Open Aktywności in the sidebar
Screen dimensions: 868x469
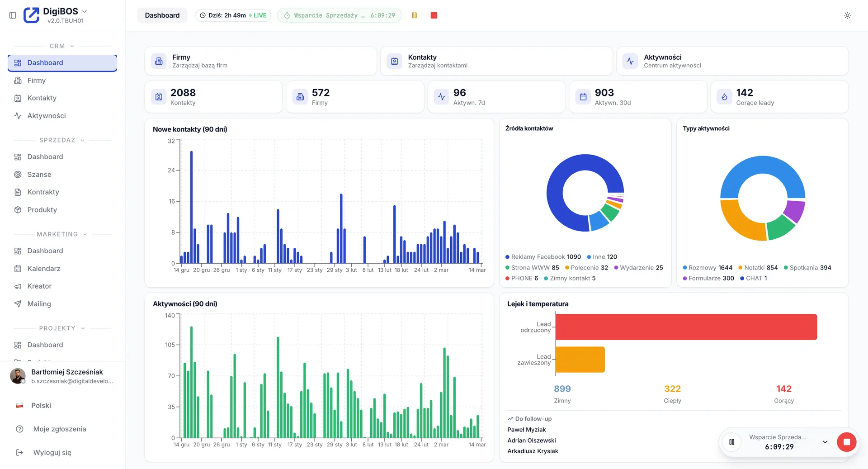click(62, 116)
